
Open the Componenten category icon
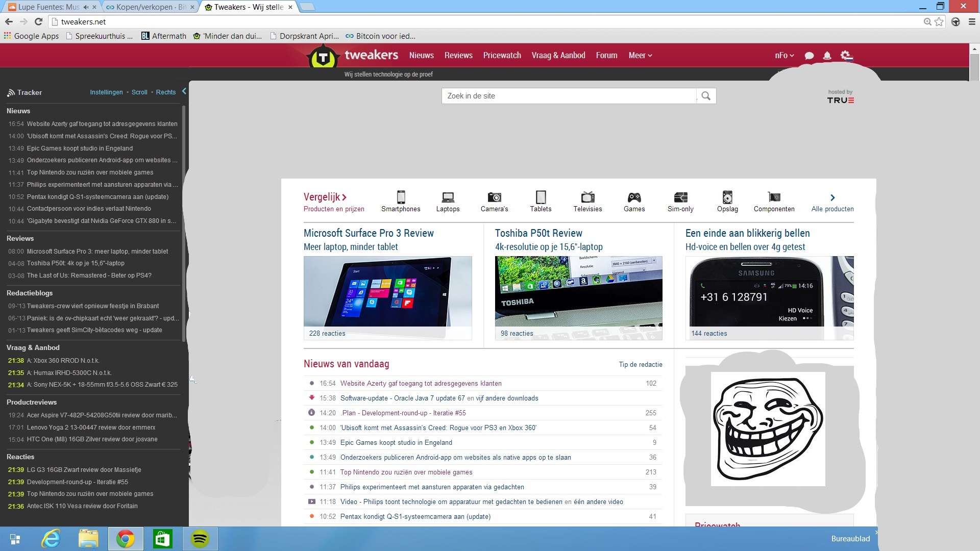[774, 197]
